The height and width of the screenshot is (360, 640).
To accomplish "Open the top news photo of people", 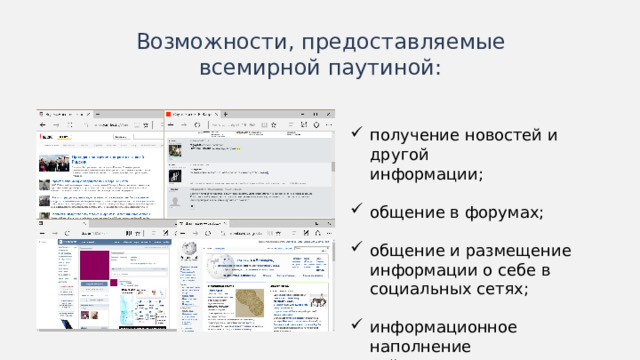I will tap(54, 163).
